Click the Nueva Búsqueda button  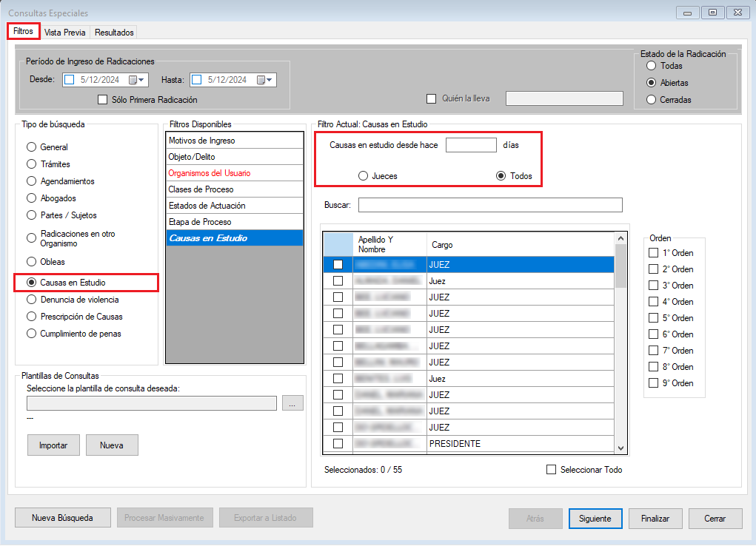[63, 518]
